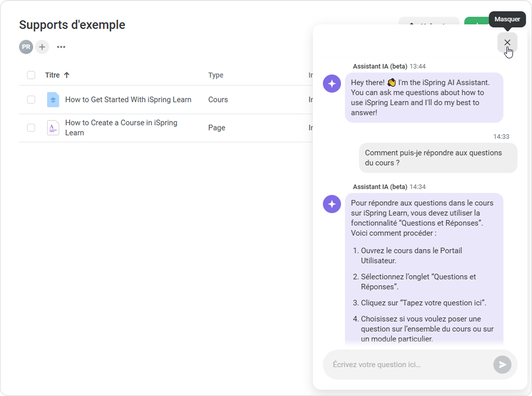Check the box for "How to Get Started With iSpring Learn"
The height and width of the screenshot is (396, 532).
point(31,99)
